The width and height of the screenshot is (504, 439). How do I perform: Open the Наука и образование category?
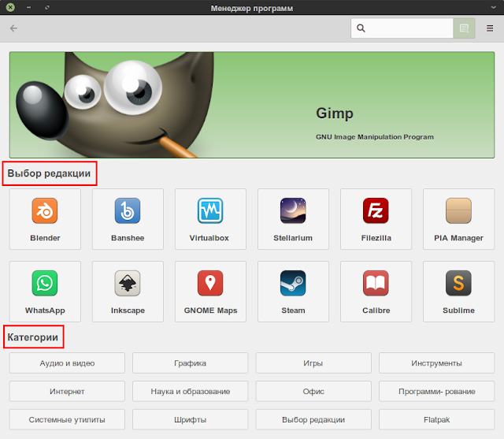pos(191,392)
